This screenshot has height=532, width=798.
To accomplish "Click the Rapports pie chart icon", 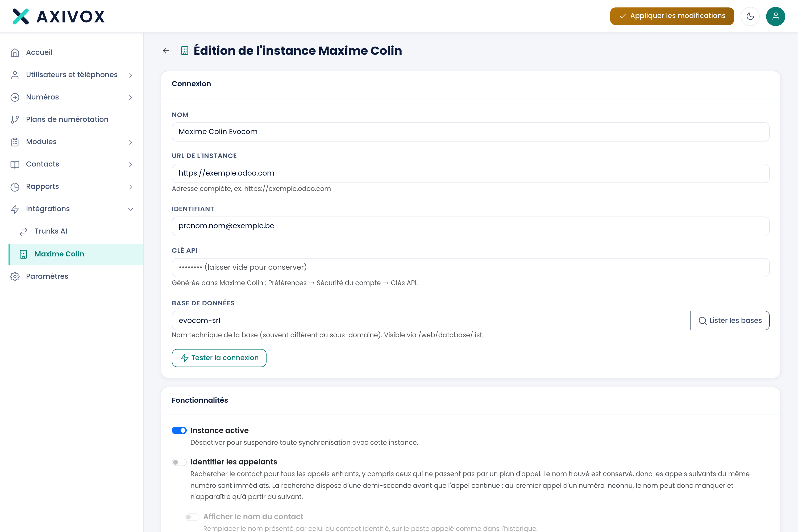I will (x=15, y=187).
